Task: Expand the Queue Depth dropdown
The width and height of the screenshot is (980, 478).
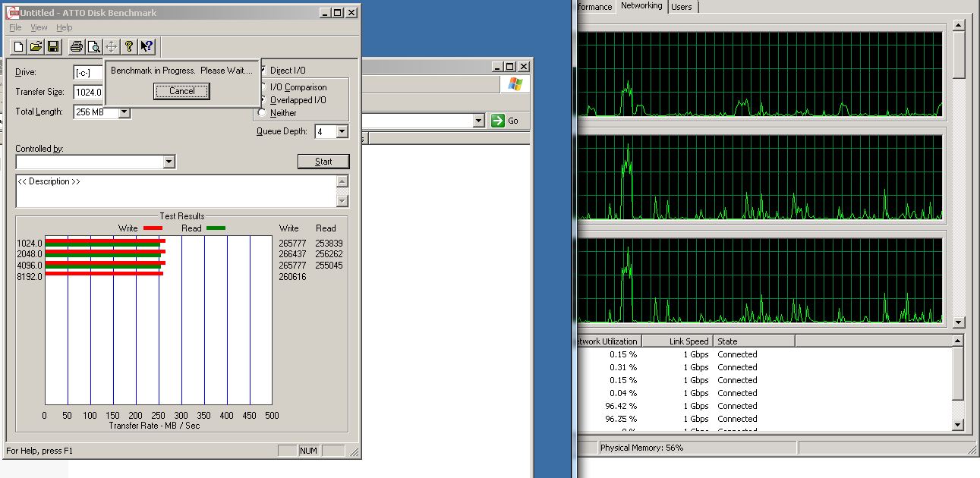Action: coord(342,132)
